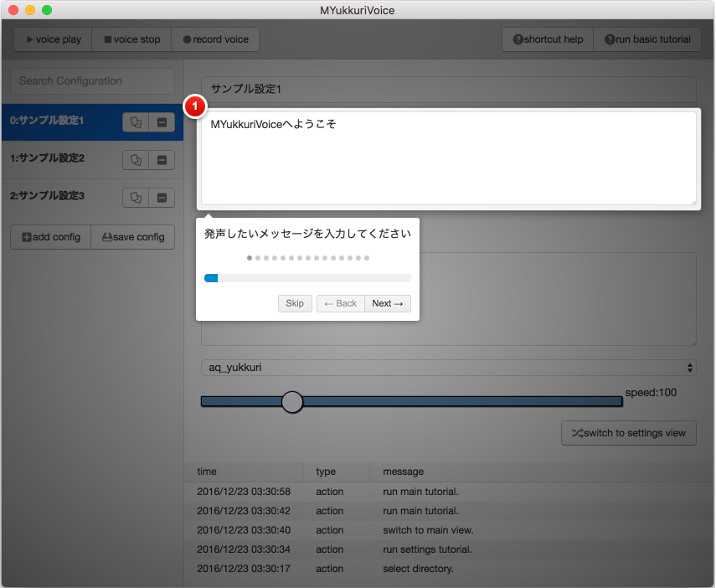The height and width of the screenshot is (588, 716).
Task: Select log row 2016/12/23 03:30:42
Action: click(450, 511)
